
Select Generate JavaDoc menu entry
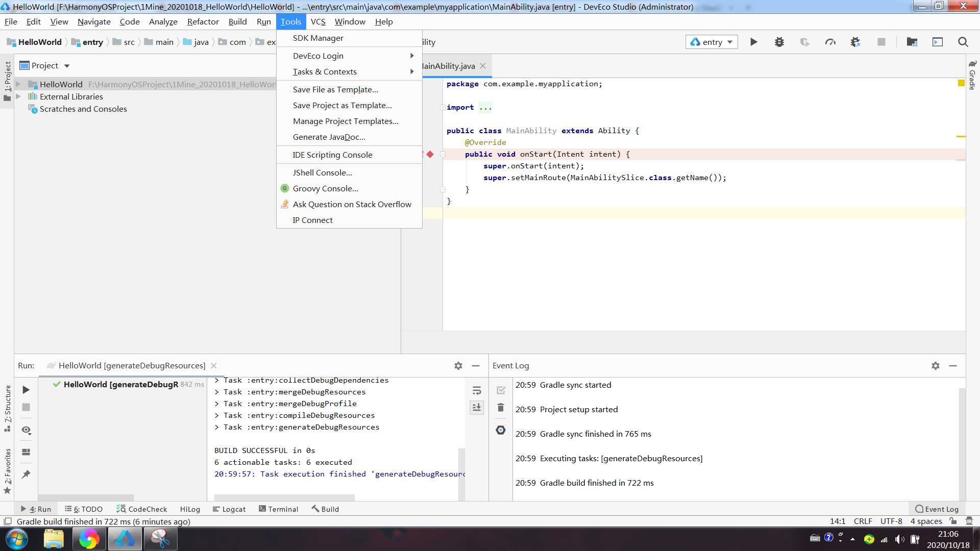349,137
